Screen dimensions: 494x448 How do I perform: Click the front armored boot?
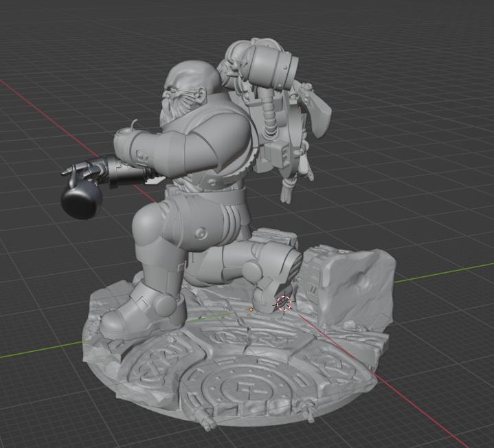[142, 313]
